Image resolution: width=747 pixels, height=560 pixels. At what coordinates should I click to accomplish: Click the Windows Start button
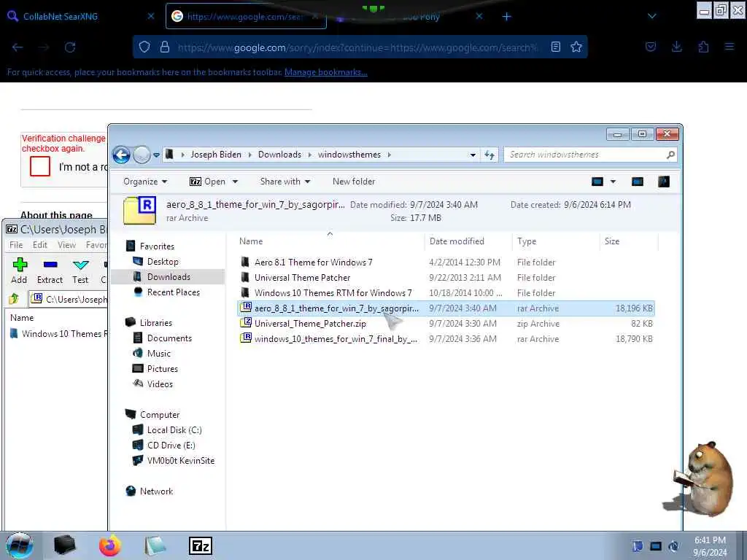[x=20, y=545]
